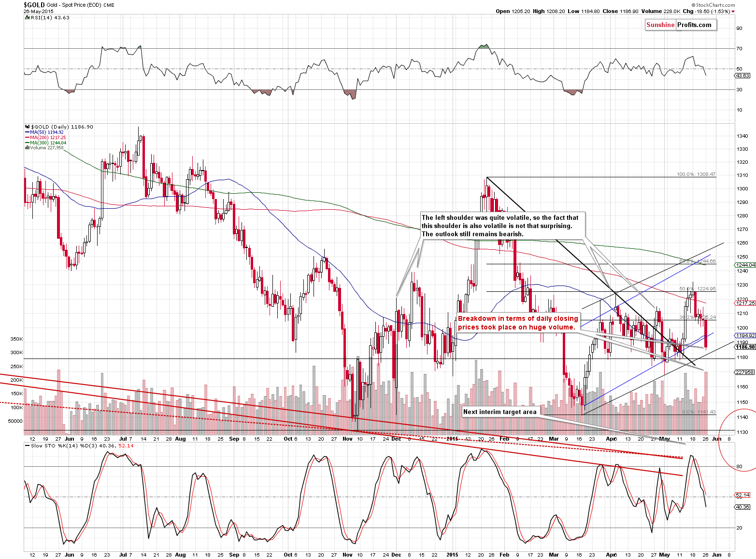Click the 1186.90 last price tag
The height and width of the screenshot is (559, 756).
pyautogui.click(x=744, y=347)
